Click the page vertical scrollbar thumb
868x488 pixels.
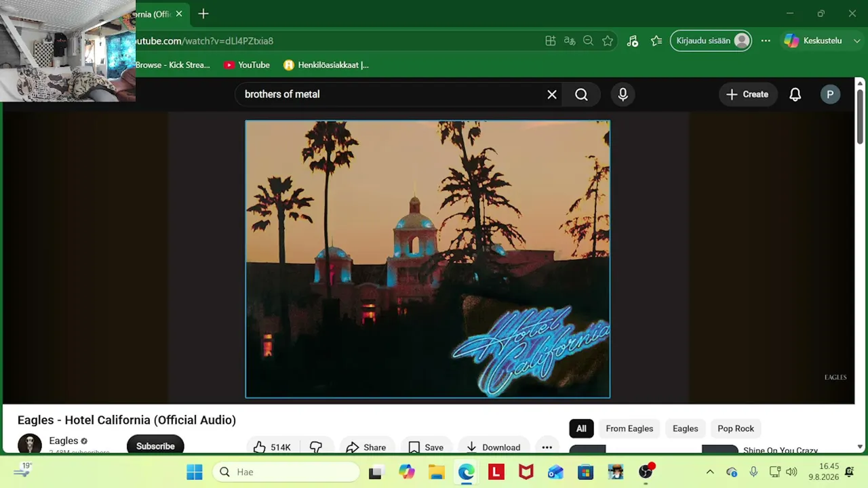[x=860, y=115]
